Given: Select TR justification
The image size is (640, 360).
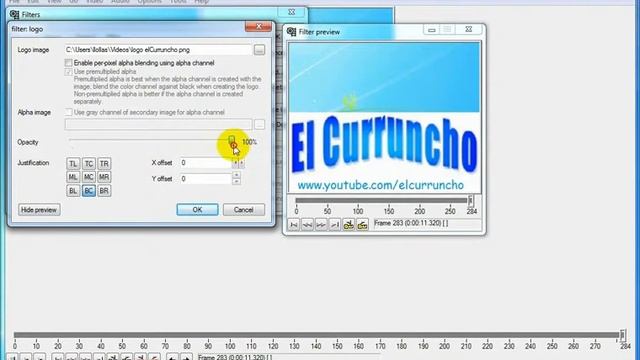Looking at the screenshot, I should tap(104, 164).
